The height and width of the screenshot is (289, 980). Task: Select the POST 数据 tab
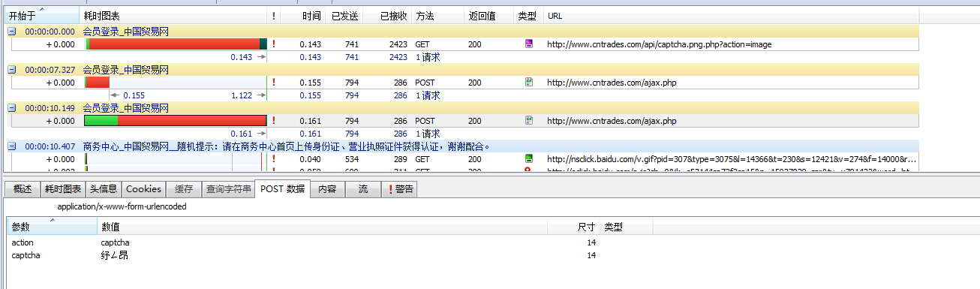coord(282,188)
